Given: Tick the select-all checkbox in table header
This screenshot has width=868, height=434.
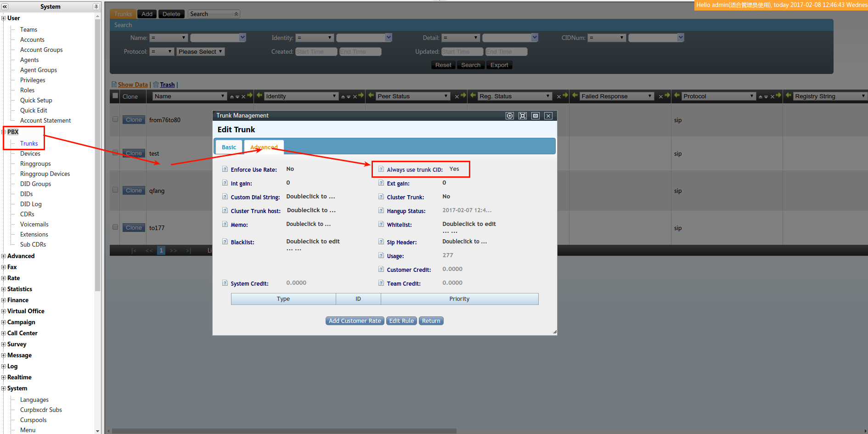Looking at the screenshot, I should [115, 96].
